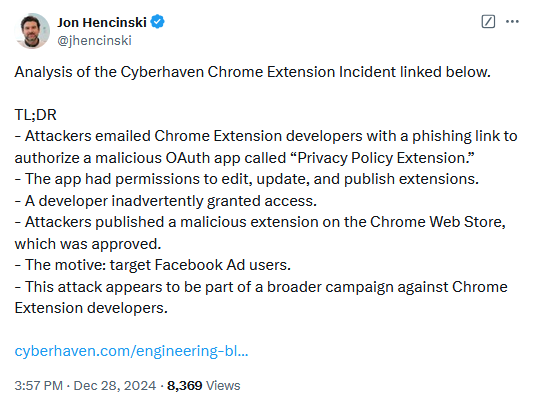Click the 'permissions to edit, update, and publish' line
Screen dimensions: 533x399
point(246,179)
